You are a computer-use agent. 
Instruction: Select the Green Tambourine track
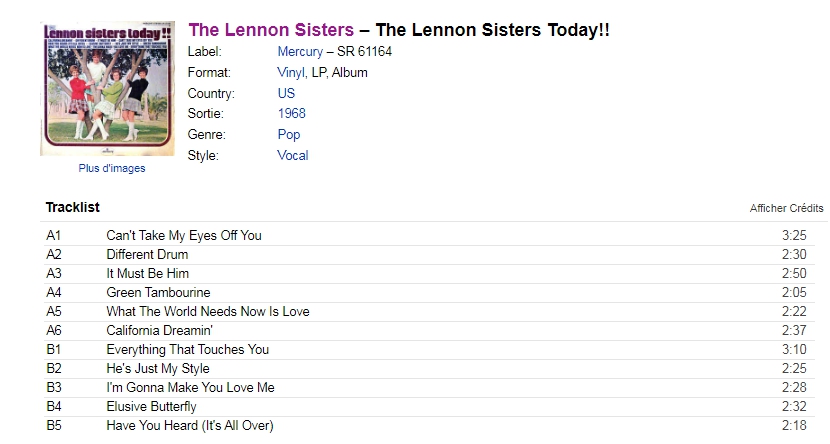click(430, 293)
